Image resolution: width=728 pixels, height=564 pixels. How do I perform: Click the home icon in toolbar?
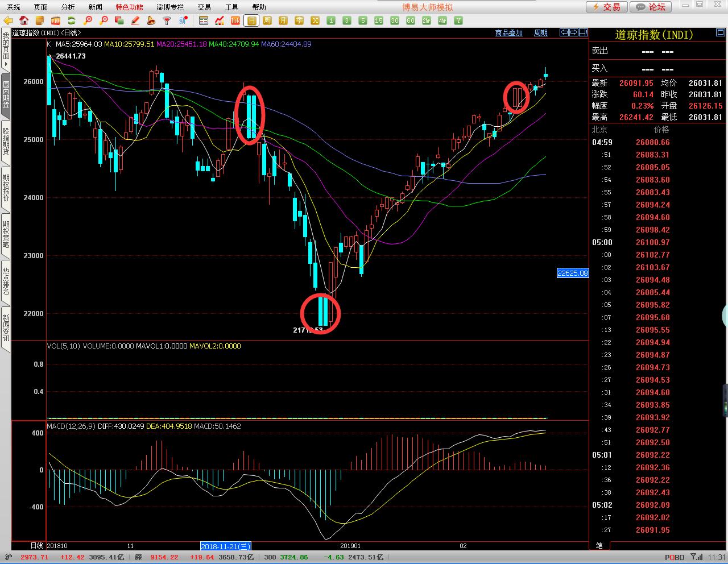[x=24, y=20]
